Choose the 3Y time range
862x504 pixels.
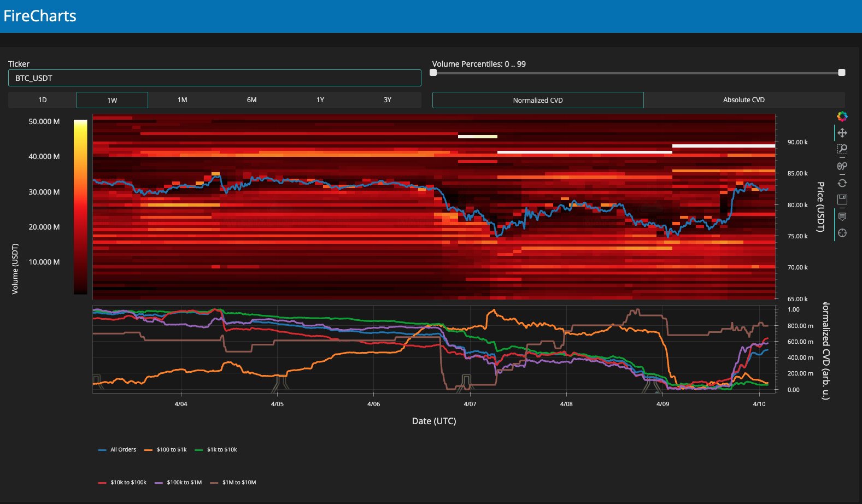(387, 100)
